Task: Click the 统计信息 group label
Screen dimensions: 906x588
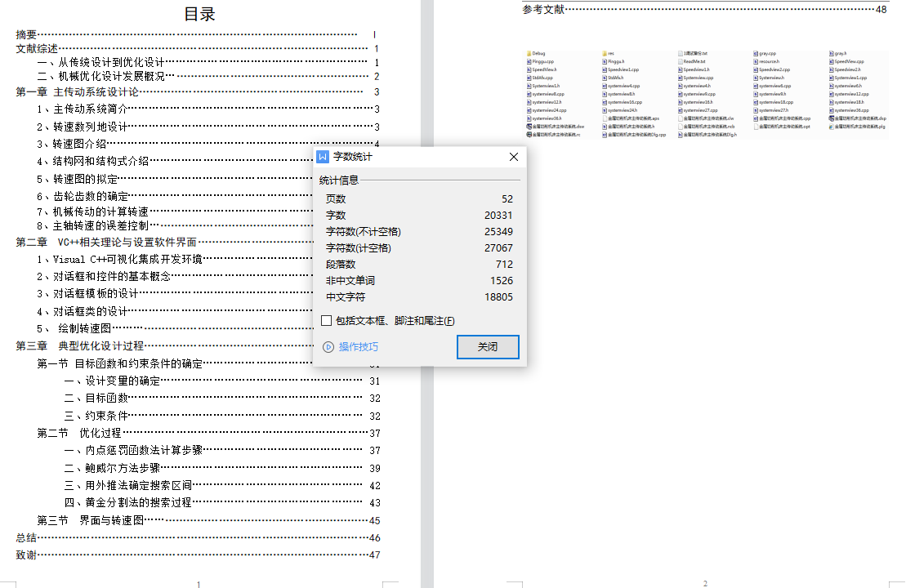Action: [338, 180]
